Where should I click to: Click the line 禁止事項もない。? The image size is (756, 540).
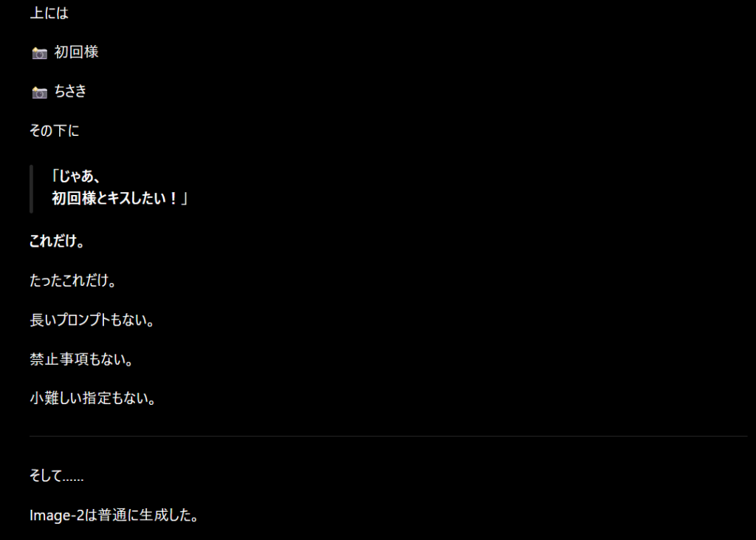(81, 358)
